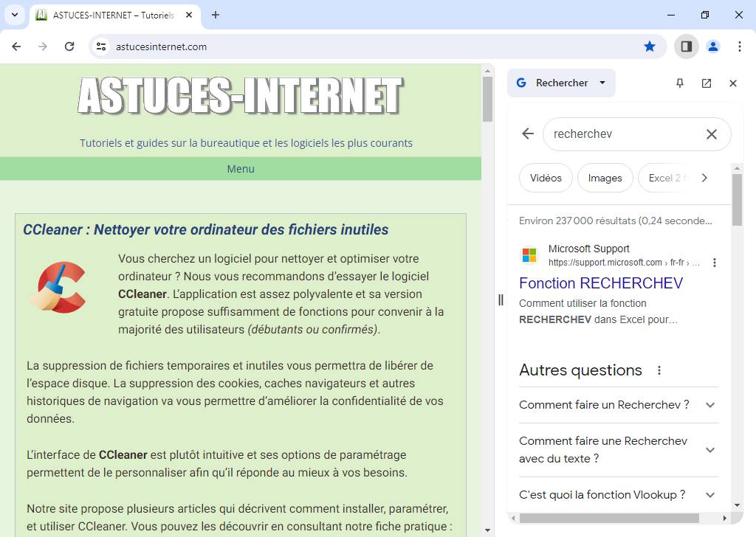Select the Vidéos filter chip
The height and width of the screenshot is (537, 756).
[x=546, y=178]
